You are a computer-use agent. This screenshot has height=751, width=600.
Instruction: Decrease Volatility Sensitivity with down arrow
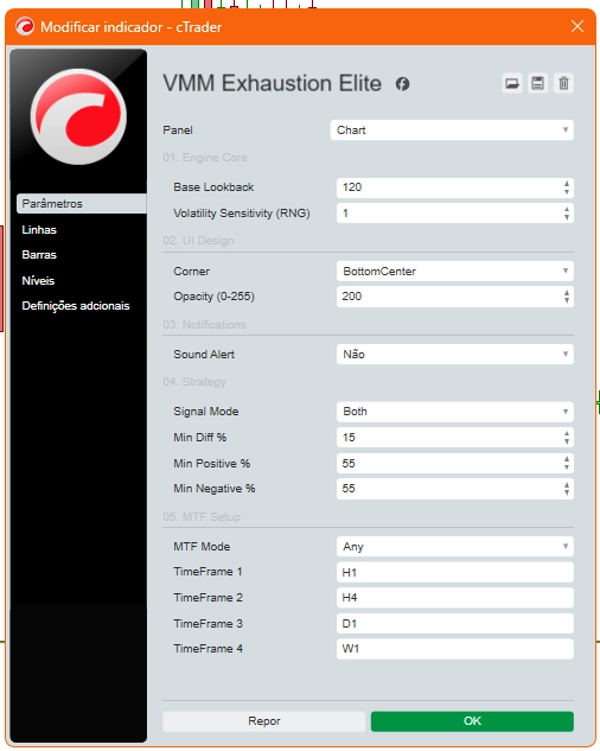coord(566,217)
